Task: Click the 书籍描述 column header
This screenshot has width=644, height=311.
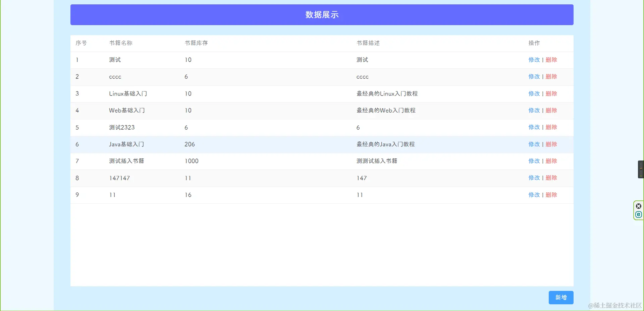Action: click(x=368, y=43)
